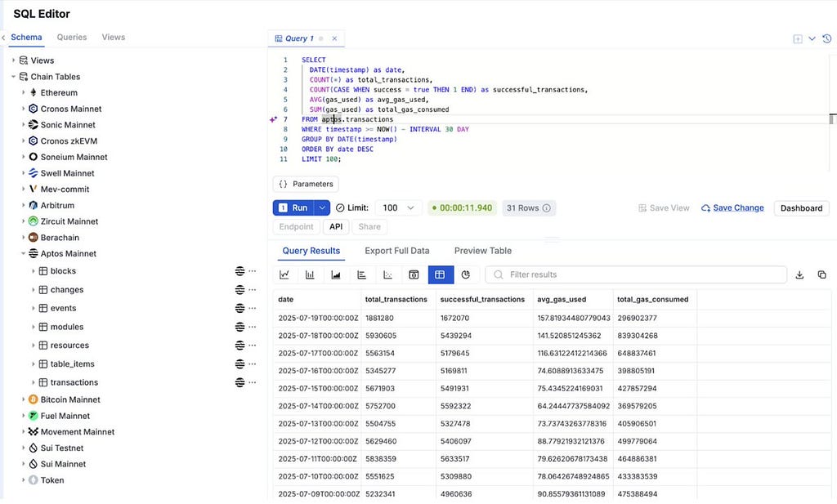Click the AI sparkle icon on line 7
Screen dimensions: 837x504
coord(273,119)
